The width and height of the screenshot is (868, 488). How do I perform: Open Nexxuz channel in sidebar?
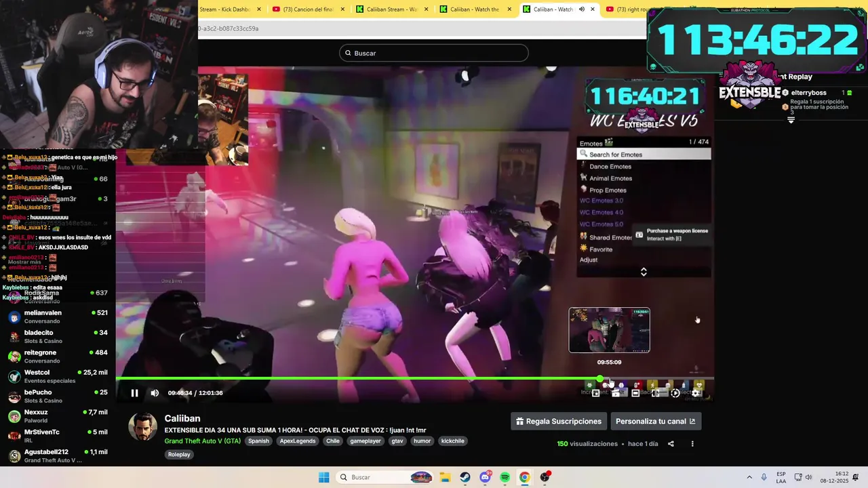click(x=58, y=415)
